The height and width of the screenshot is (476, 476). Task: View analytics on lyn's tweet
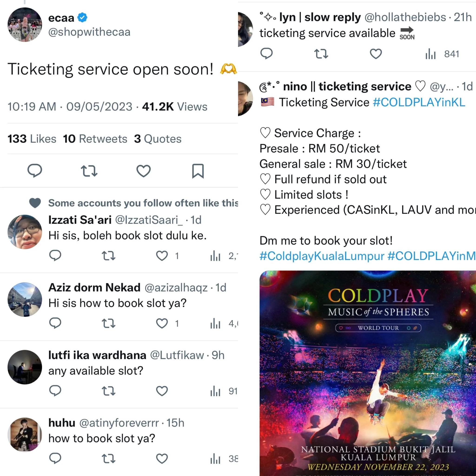click(430, 54)
